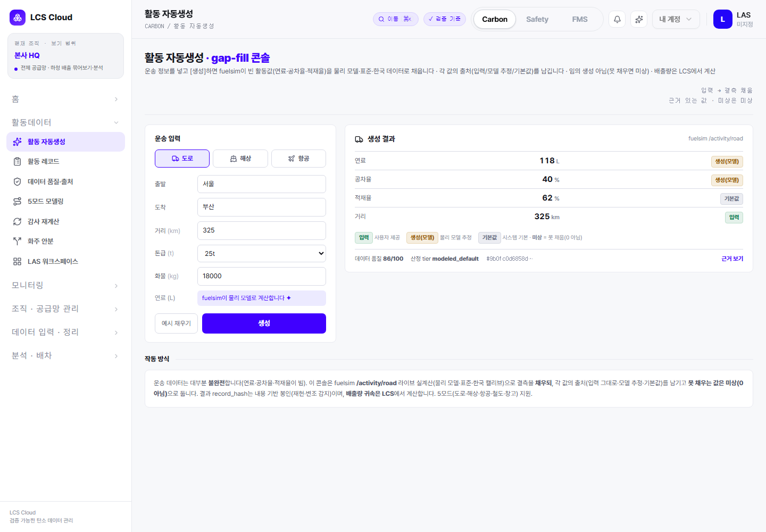Open the 내 계정 account dropdown

coord(676,19)
